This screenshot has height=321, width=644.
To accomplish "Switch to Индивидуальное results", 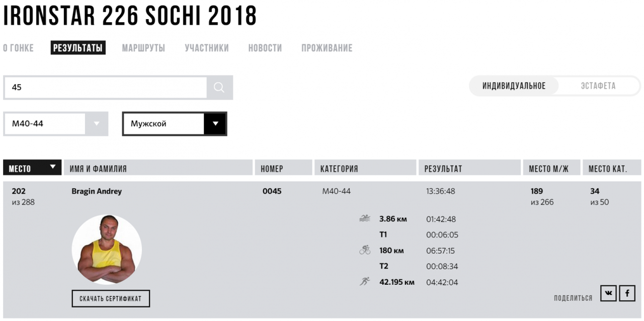I will [x=514, y=86].
